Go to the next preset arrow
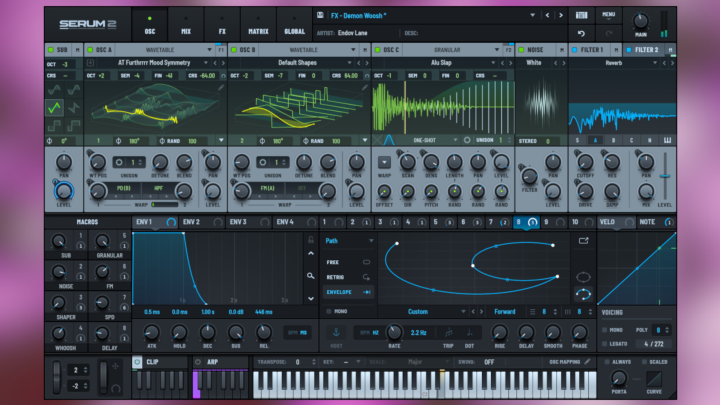 [561, 15]
